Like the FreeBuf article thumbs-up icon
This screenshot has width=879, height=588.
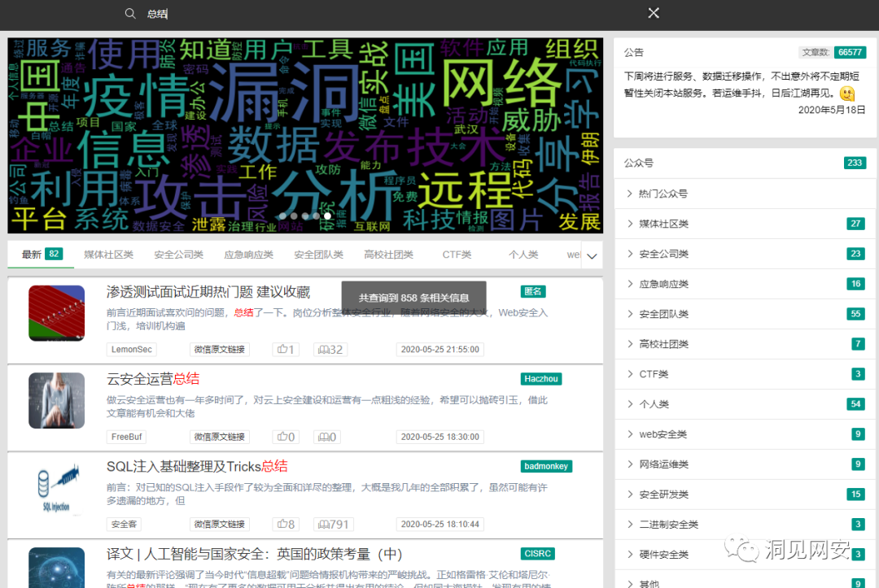click(282, 437)
